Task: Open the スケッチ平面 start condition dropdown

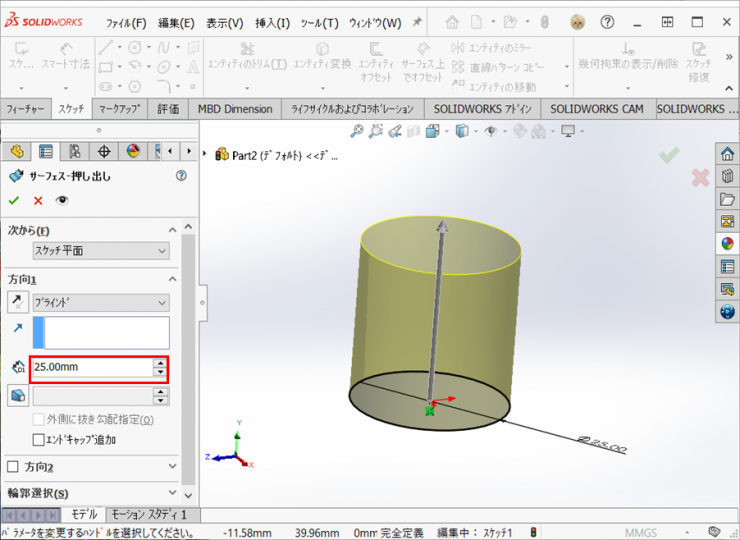Action: tap(99, 251)
